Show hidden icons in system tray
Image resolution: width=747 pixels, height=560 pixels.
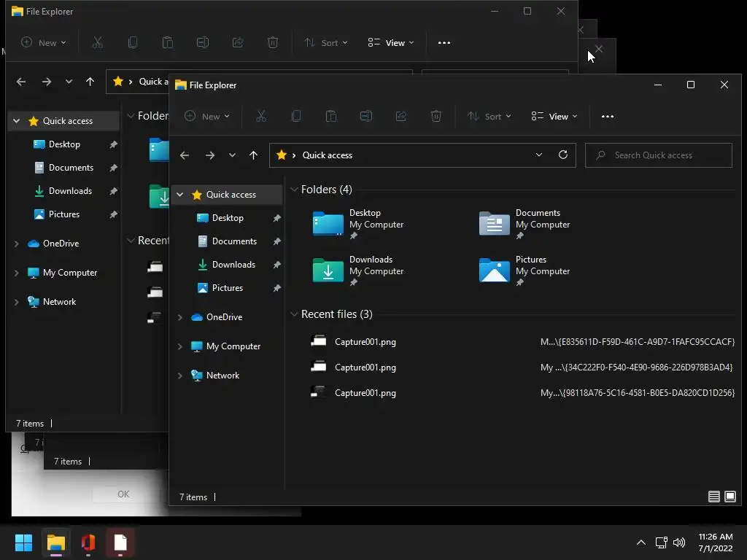[641, 542]
